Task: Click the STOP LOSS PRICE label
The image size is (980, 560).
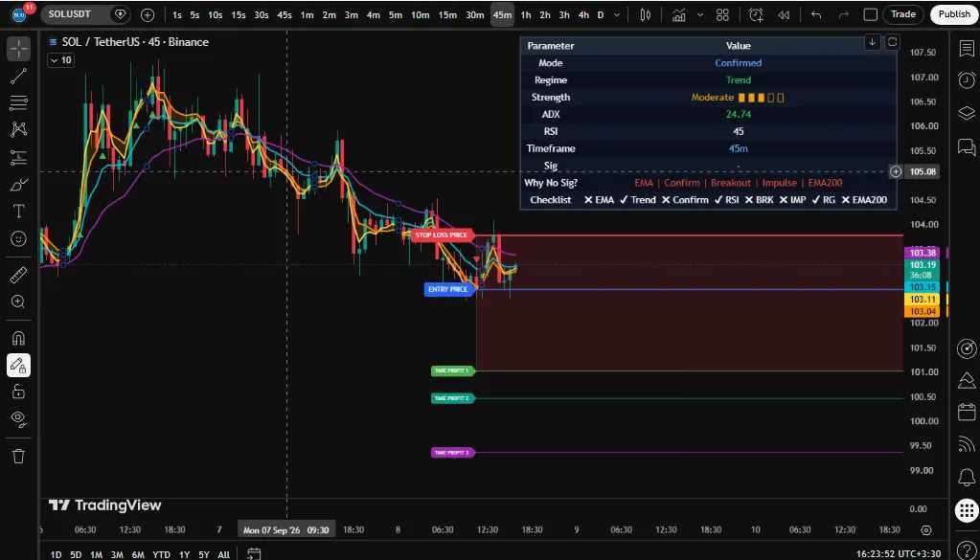Action: (442, 235)
